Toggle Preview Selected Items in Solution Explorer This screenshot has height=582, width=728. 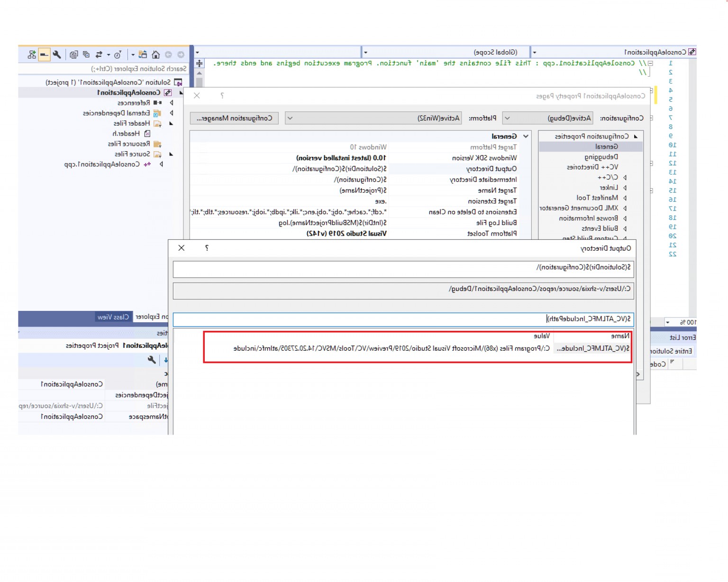44,55
